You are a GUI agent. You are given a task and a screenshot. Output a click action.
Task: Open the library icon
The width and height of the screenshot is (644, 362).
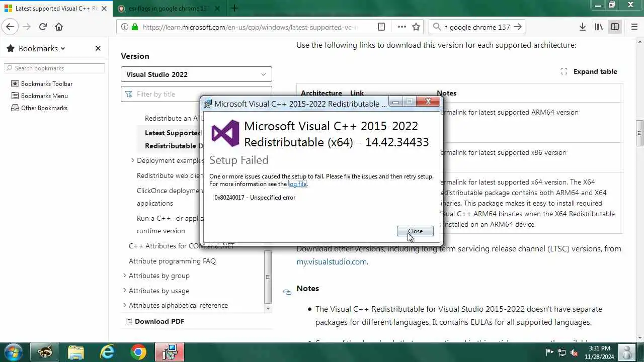(599, 27)
